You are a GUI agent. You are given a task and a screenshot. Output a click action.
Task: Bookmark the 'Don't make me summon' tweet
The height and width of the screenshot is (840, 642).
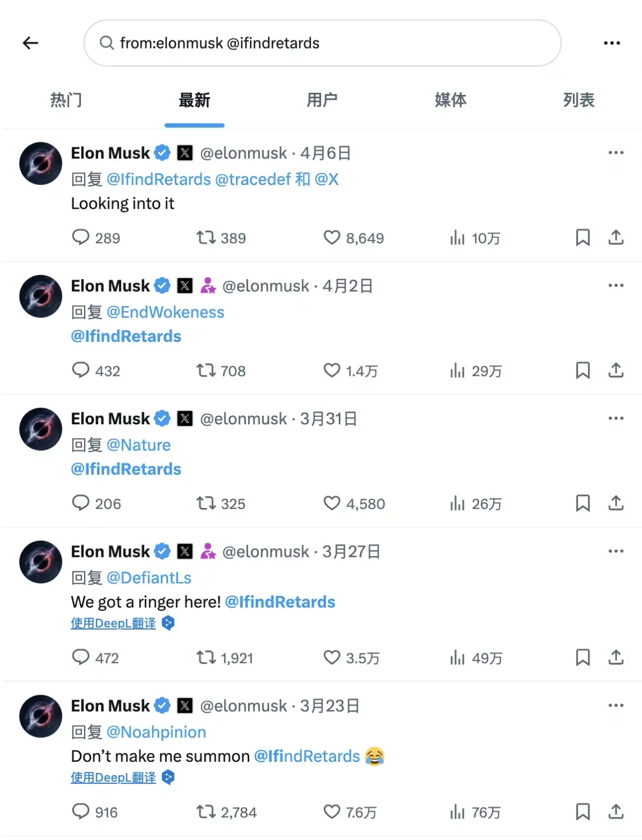tap(583, 811)
